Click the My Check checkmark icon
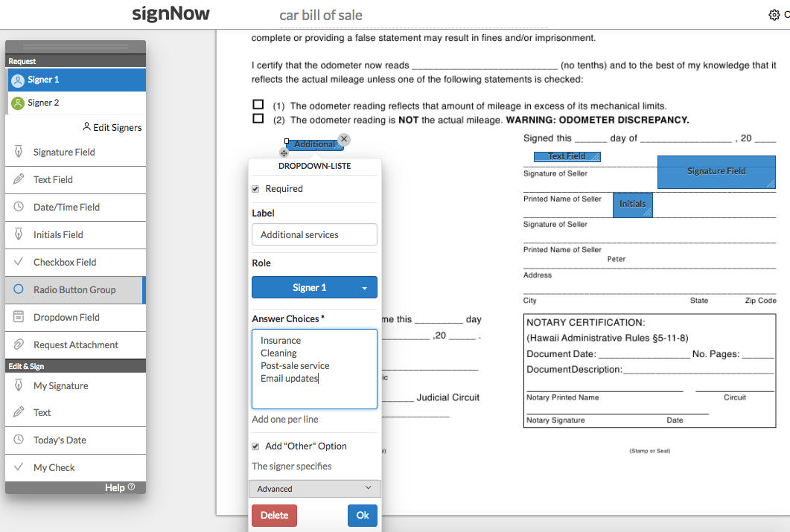This screenshot has height=532, width=790. (x=19, y=467)
